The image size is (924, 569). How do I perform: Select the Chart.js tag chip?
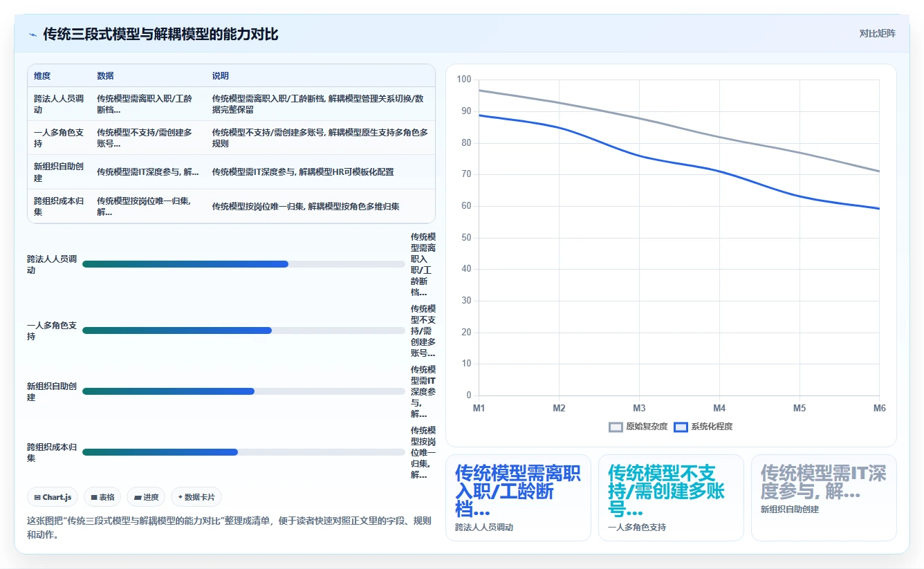tap(53, 497)
